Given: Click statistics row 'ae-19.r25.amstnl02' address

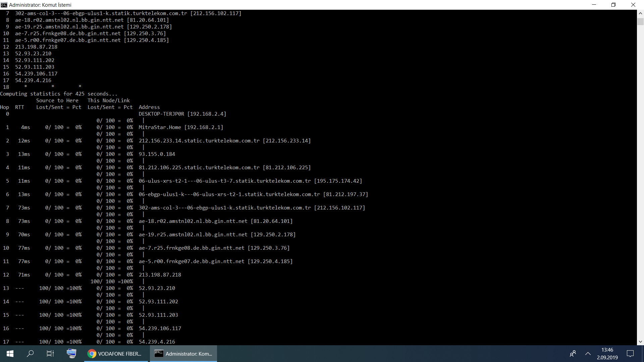Looking at the screenshot, I should point(217,235).
